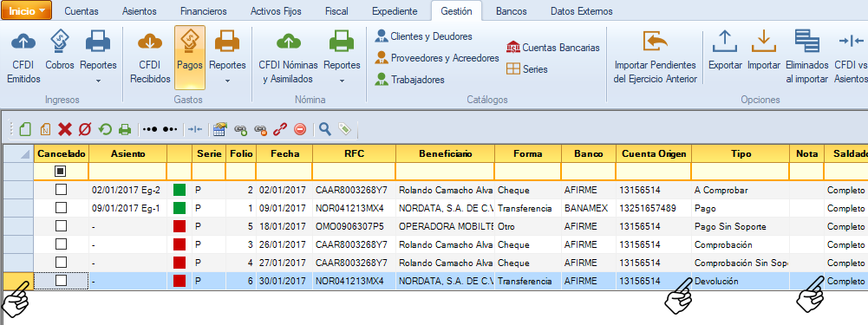The height and width of the screenshot is (325, 868).
Task: Click the Exportar icon in Opciones
Action: click(x=725, y=42)
